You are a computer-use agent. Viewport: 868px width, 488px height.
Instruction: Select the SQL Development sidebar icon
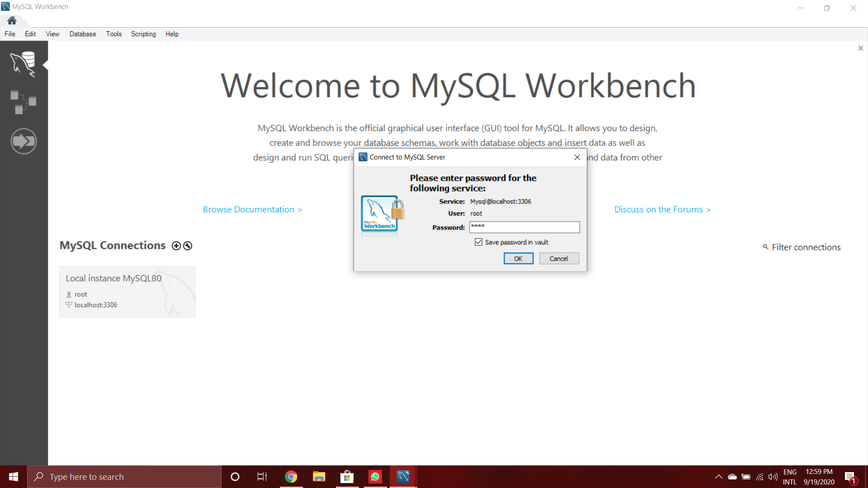click(x=24, y=64)
